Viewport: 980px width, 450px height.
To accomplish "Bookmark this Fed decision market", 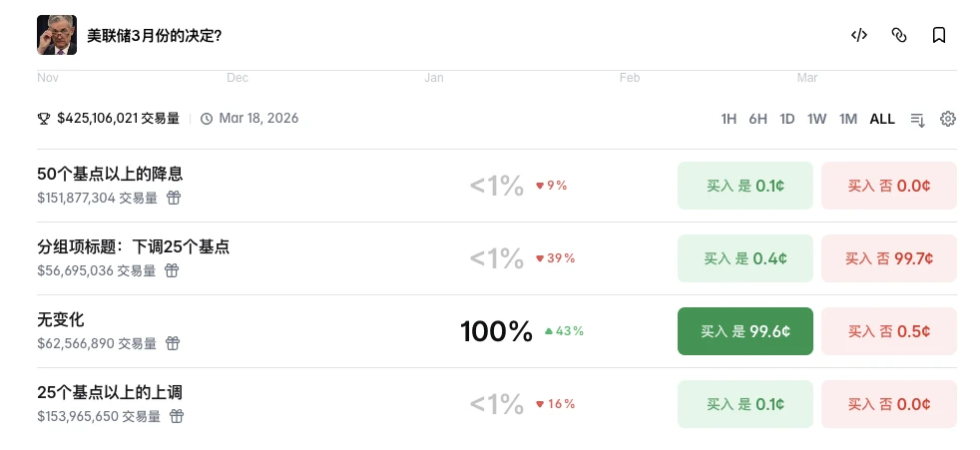I will coord(938,35).
